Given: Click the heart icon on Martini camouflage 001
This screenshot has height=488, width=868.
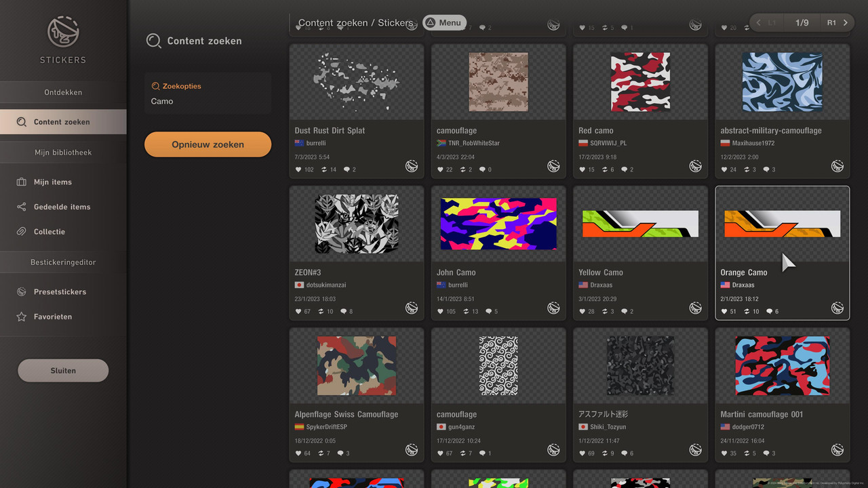Looking at the screenshot, I should tap(724, 453).
